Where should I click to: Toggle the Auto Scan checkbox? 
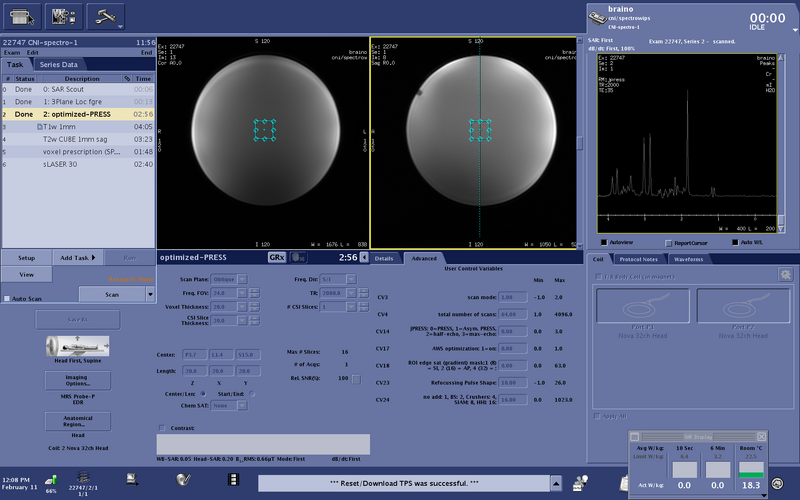pos(7,298)
